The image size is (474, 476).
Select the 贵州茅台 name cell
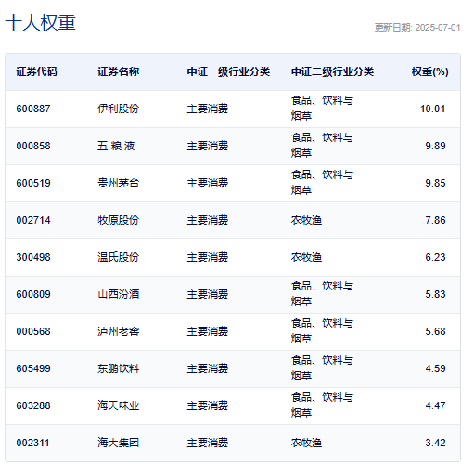click(x=119, y=183)
